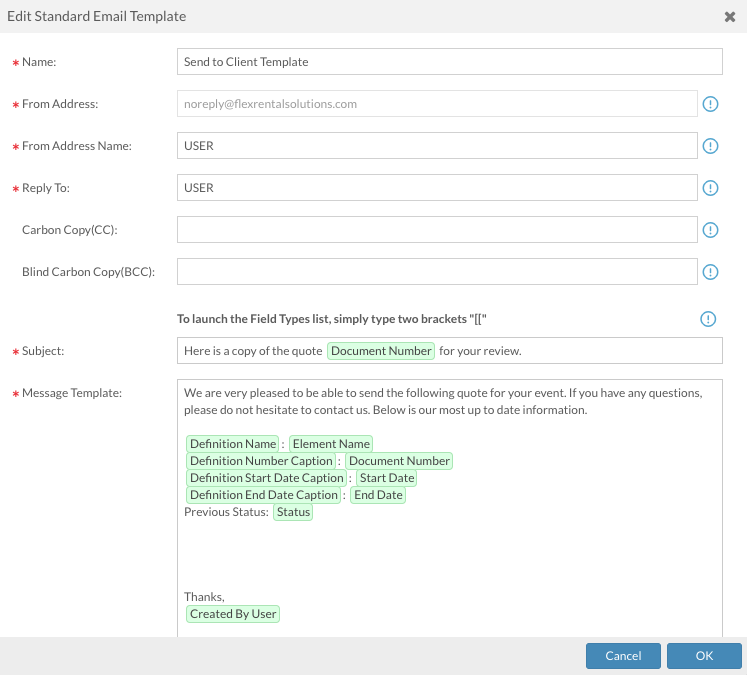Click the 'Edit Standard Email Template' title
Viewport: 747px width, 675px height.
(96, 17)
